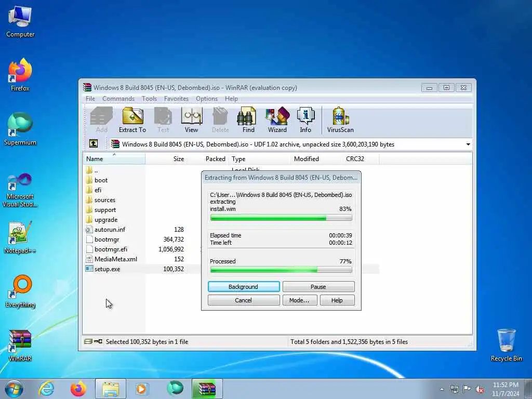Select the boot folder
Viewport: 532px width, 399px height.
point(101,180)
